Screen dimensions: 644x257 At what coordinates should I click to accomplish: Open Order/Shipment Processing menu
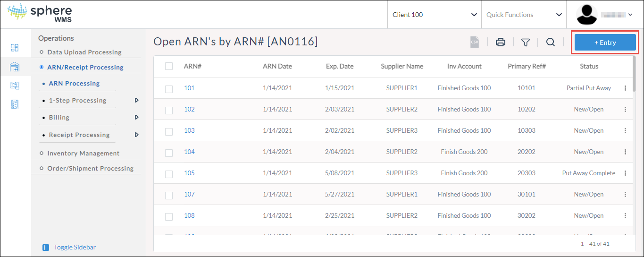pos(91,168)
